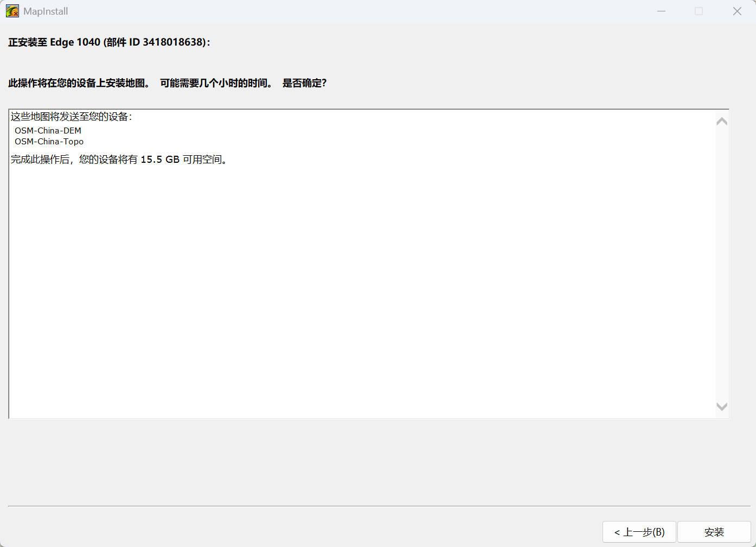This screenshot has height=547, width=756.
Task: Start installation with the 安装 button
Action: click(714, 532)
